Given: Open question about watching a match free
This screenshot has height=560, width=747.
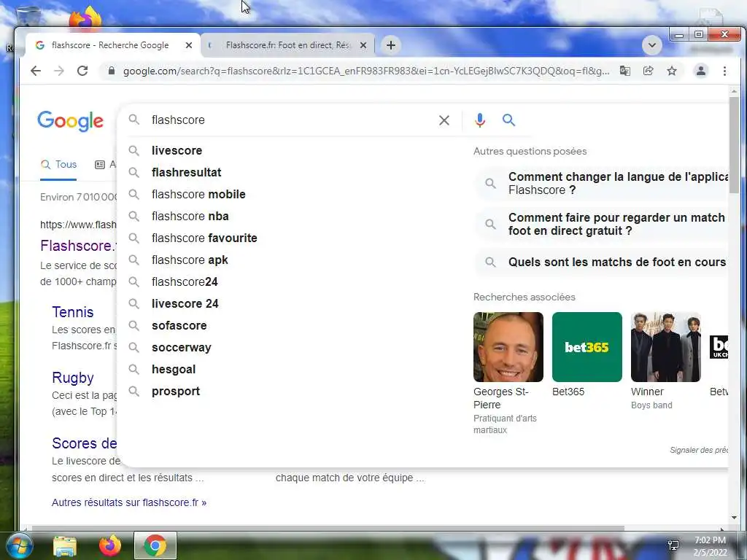Looking at the screenshot, I should pyautogui.click(x=601, y=225).
